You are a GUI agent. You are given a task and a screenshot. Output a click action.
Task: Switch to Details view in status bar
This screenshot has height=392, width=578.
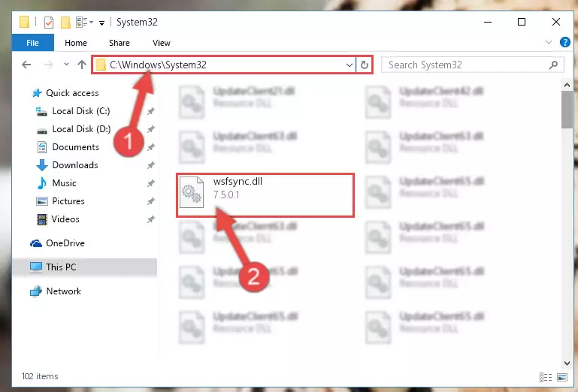[546, 377]
